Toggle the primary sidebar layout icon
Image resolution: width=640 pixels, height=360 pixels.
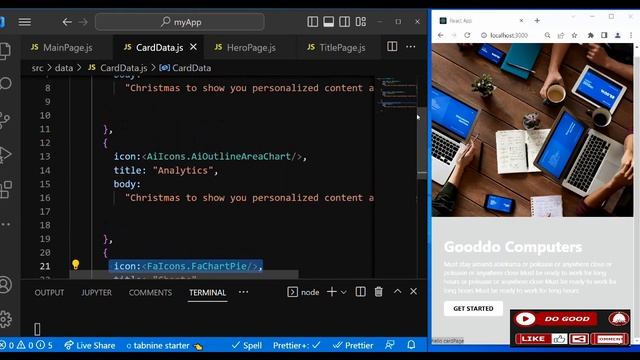tap(313, 22)
